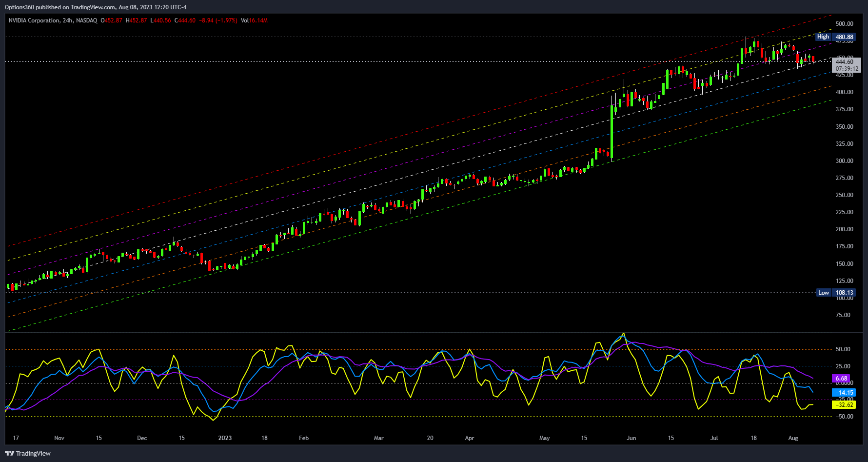Click the Aug label on time axis
This screenshot has width=868, height=462.
click(x=793, y=438)
